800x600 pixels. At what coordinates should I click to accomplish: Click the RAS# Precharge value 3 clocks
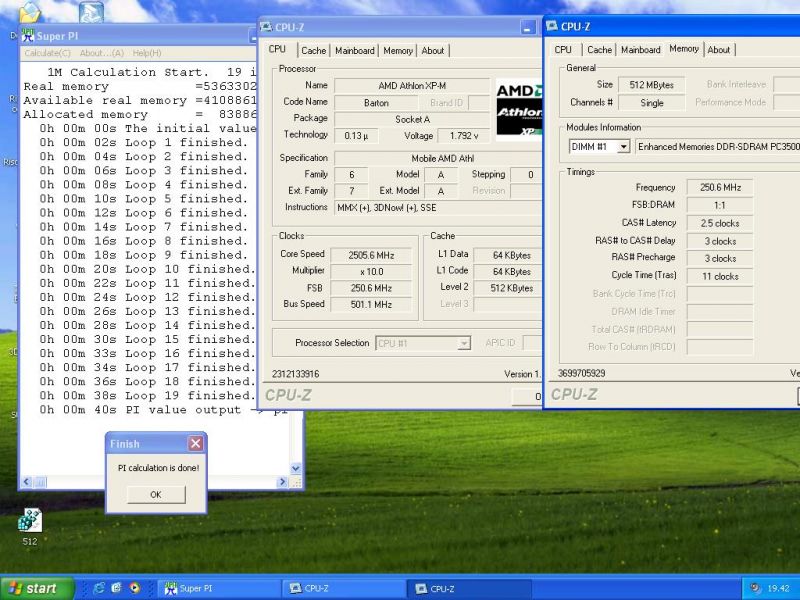[720, 259]
